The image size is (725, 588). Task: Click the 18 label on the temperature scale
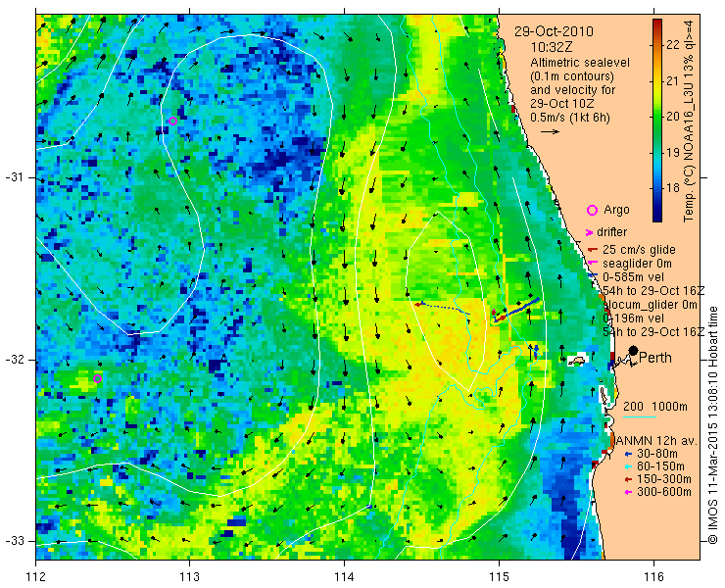(673, 188)
